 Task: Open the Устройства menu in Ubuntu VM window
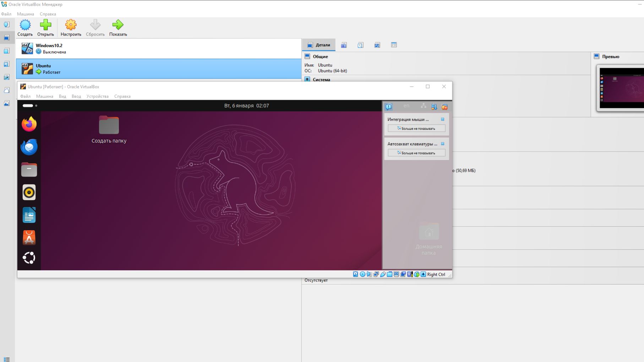(98, 96)
